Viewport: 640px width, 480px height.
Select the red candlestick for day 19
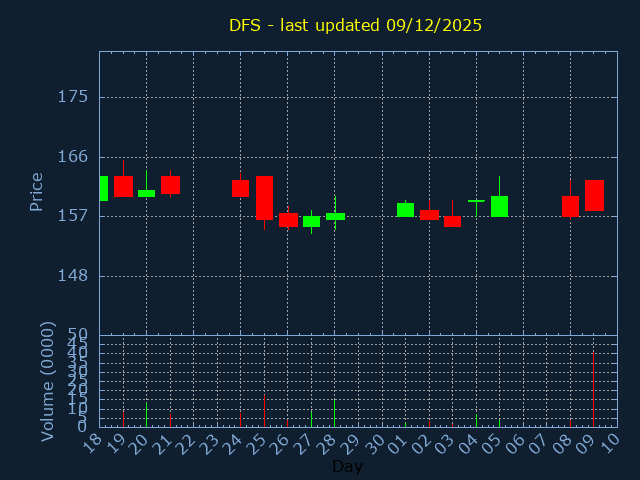[x=123, y=186]
